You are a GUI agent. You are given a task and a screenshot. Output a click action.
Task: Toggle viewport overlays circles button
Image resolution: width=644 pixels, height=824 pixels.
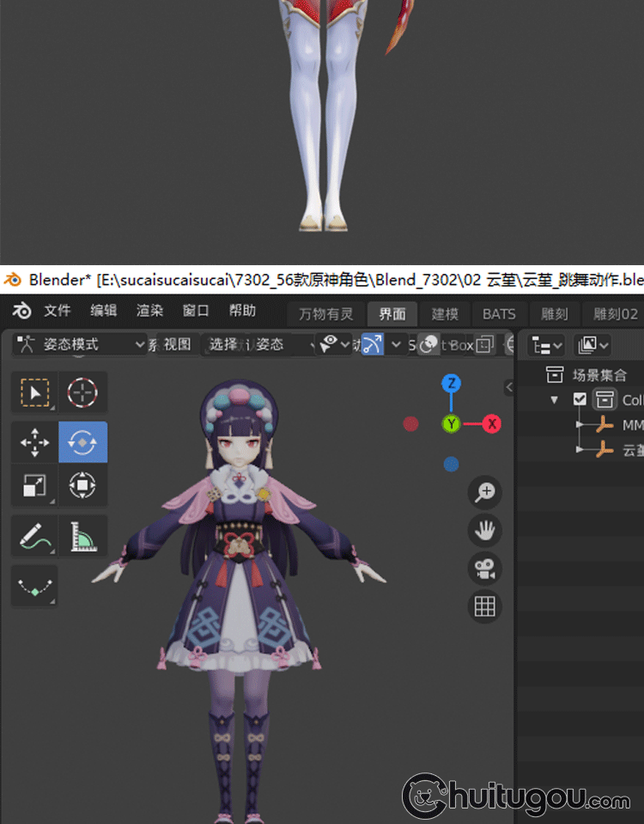coord(428,345)
